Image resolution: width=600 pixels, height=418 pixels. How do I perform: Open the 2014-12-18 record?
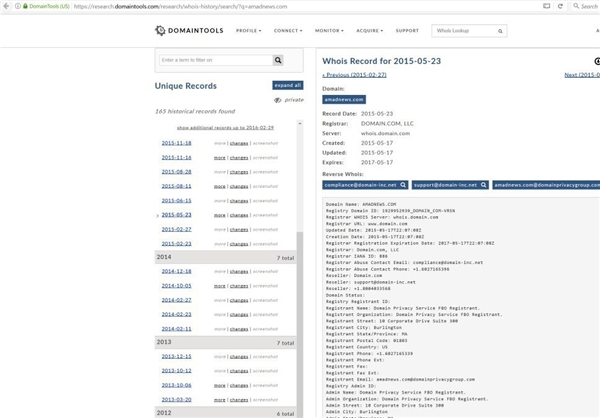tap(176, 271)
